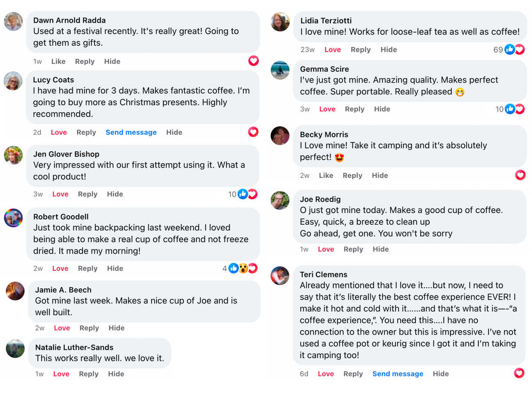532x395 pixels.
Task: Reply to Jen Glover Bishop's comment
Action: click(x=87, y=194)
